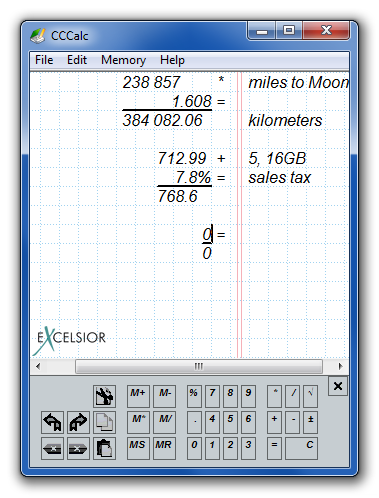
Task: Click the equals (=) key
Action: click(x=274, y=448)
